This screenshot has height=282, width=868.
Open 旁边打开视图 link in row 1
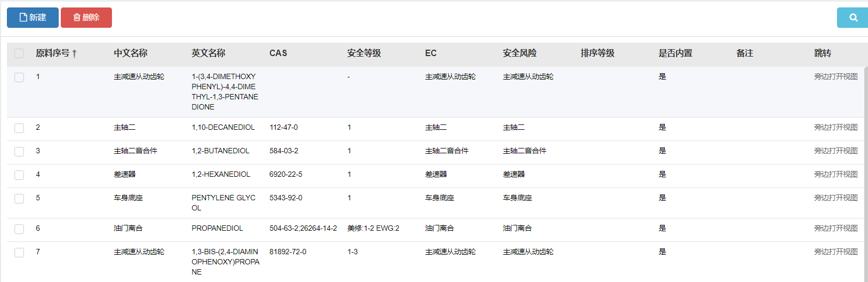click(835, 77)
